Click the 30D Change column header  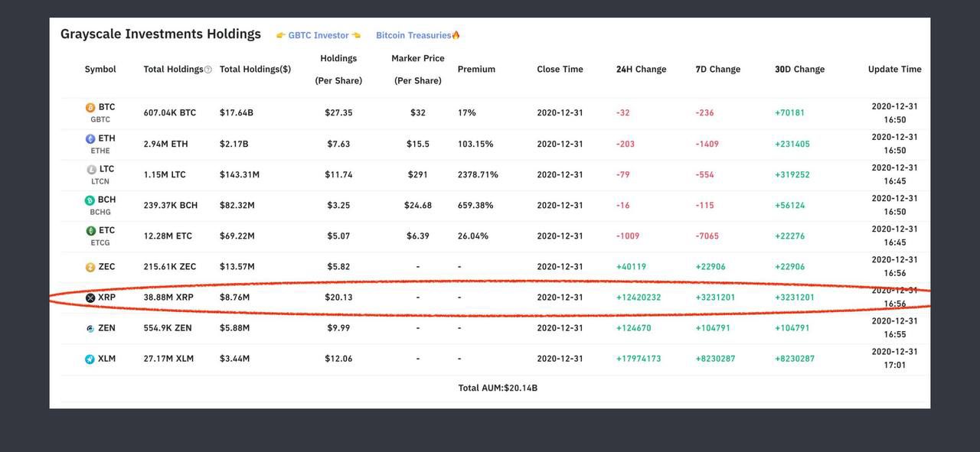[799, 69]
